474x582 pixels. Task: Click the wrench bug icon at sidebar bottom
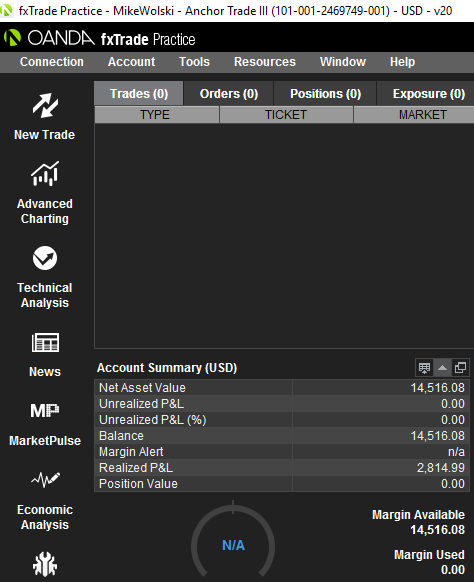(x=45, y=564)
